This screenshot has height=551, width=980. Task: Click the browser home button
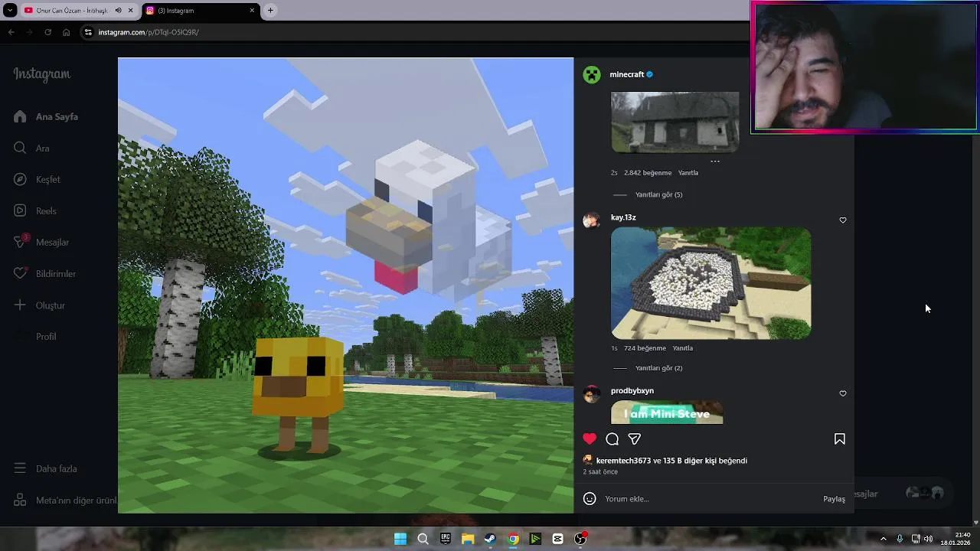[67, 32]
